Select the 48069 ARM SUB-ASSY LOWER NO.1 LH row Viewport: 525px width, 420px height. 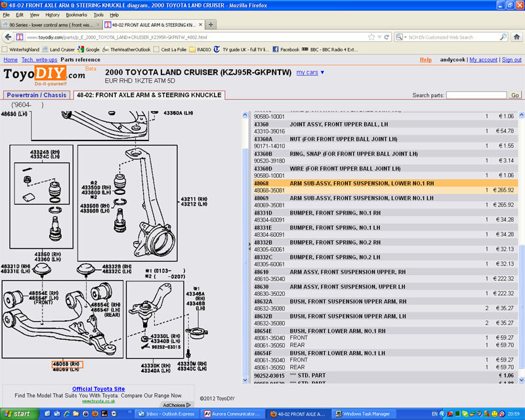click(385, 201)
